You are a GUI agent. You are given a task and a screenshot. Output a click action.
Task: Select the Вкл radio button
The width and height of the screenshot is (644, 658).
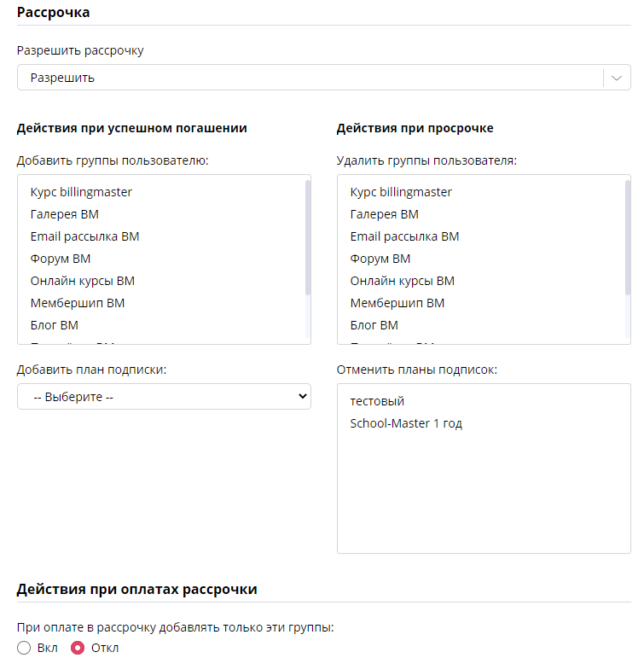click(x=24, y=648)
